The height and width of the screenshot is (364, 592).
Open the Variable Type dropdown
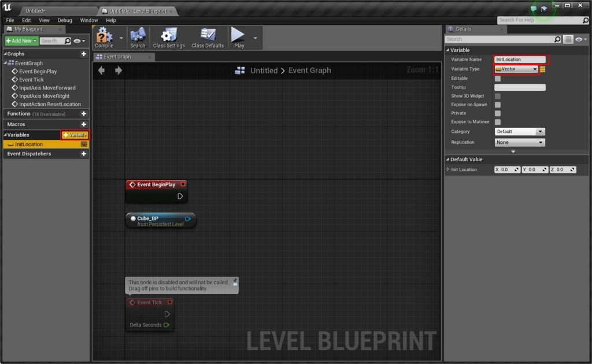pos(516,69)
